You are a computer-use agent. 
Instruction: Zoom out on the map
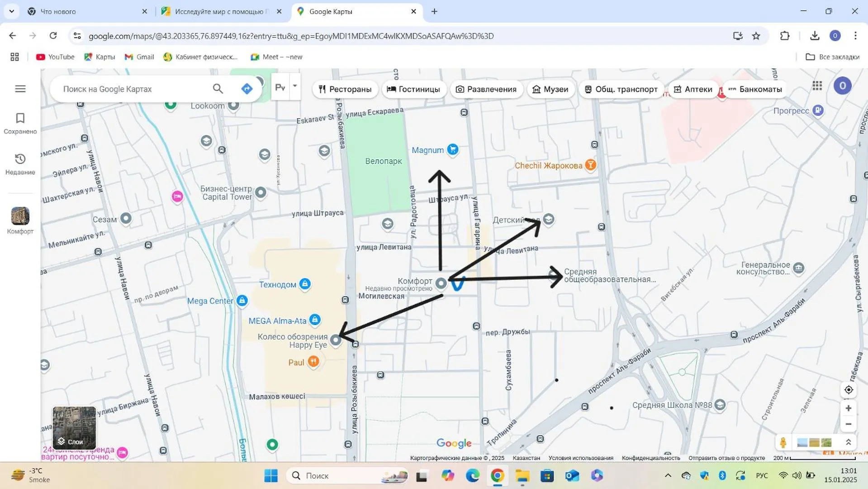(849, 424)
